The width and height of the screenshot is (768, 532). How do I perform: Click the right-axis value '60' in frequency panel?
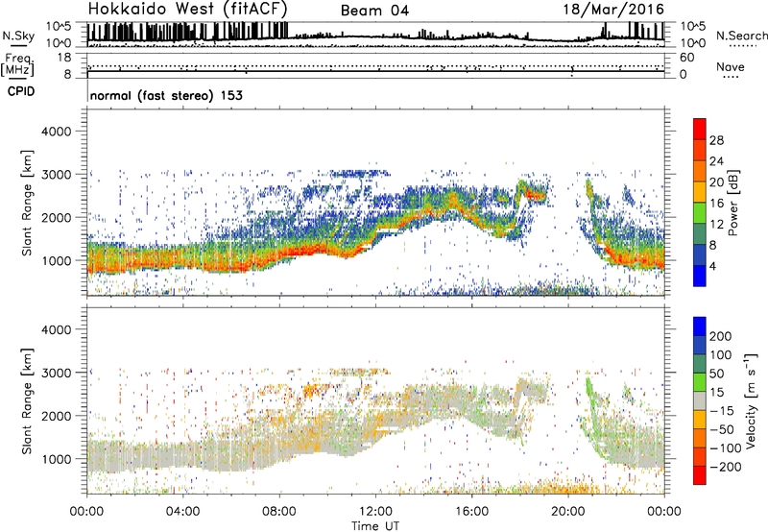686,58
